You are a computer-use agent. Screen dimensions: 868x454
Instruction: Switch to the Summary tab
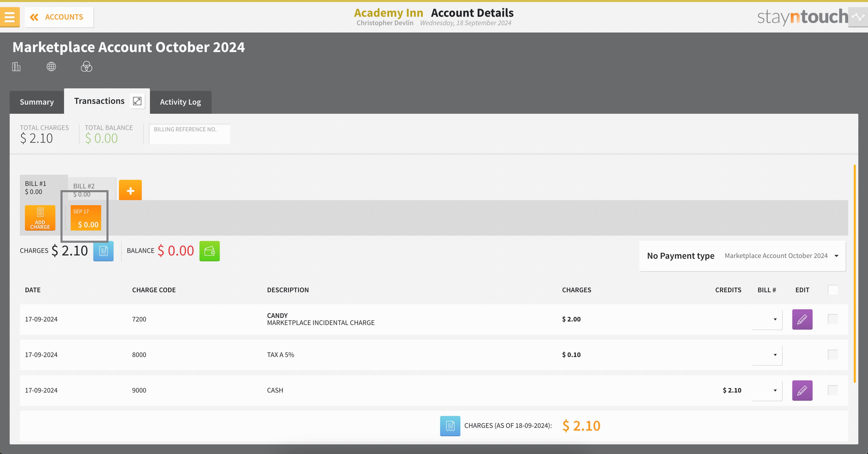pyautogui.click(x=37, y=102)
